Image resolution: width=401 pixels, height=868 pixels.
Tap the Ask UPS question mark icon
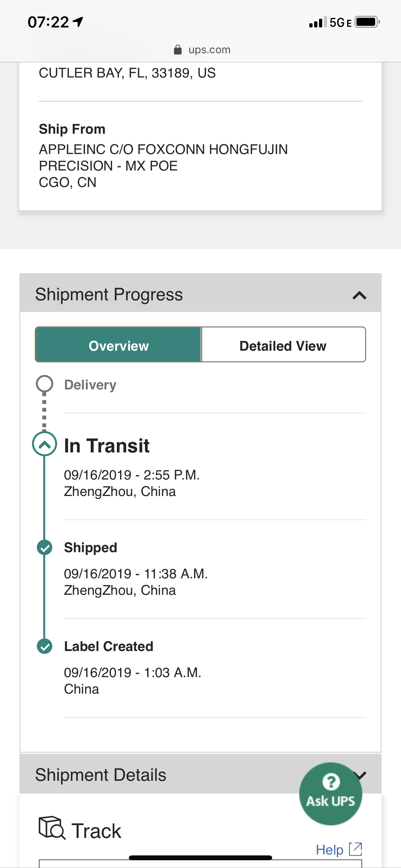pos(331,782)
